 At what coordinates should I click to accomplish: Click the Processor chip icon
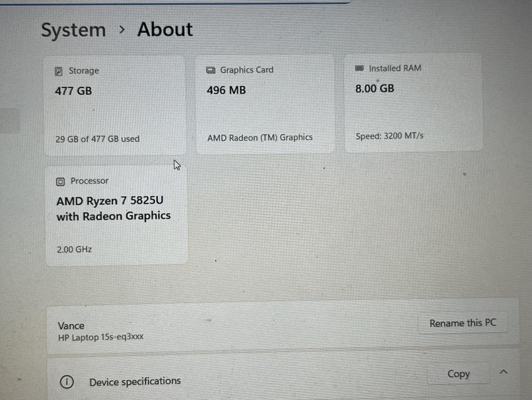60,181
